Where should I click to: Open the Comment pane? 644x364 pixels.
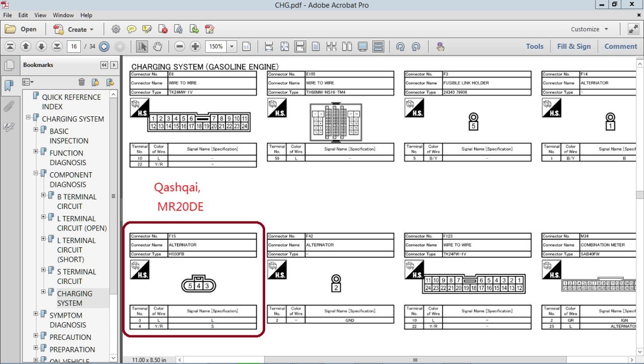point(621,46)
